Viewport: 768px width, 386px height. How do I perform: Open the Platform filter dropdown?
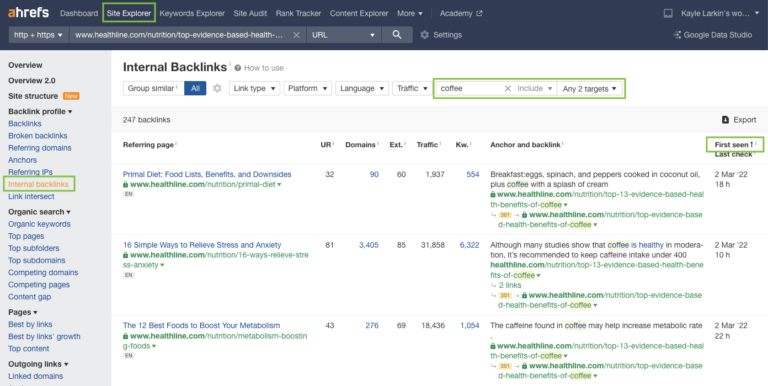point(308,88)
